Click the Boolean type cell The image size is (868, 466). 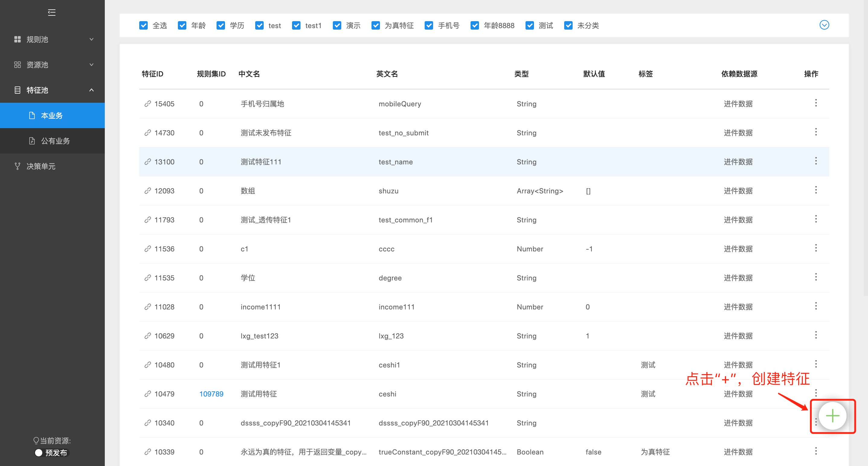click(x=530, y=452)
